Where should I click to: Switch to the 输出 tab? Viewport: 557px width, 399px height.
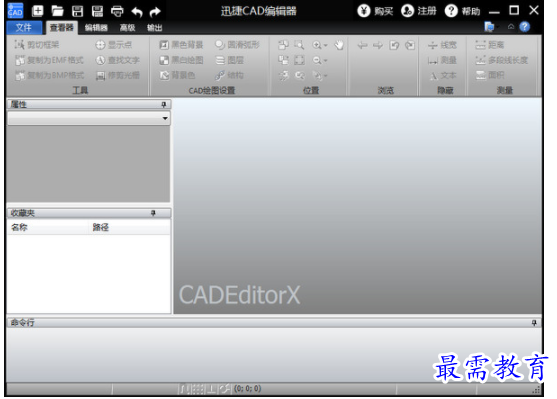tap(155, 28)
